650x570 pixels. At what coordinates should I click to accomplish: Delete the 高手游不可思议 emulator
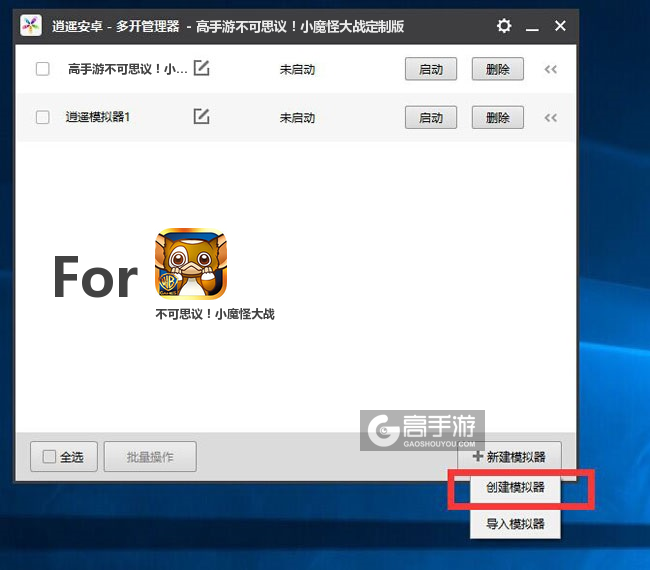point(497,69)
